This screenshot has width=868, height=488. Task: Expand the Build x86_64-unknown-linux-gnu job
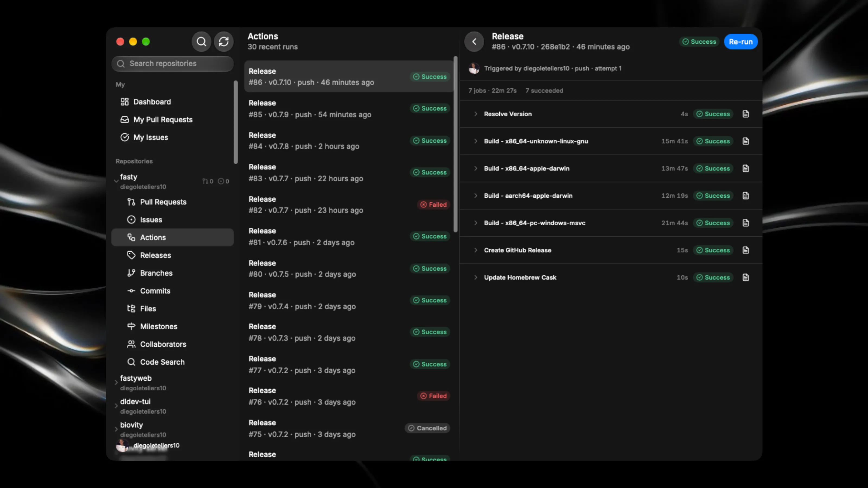476,141
